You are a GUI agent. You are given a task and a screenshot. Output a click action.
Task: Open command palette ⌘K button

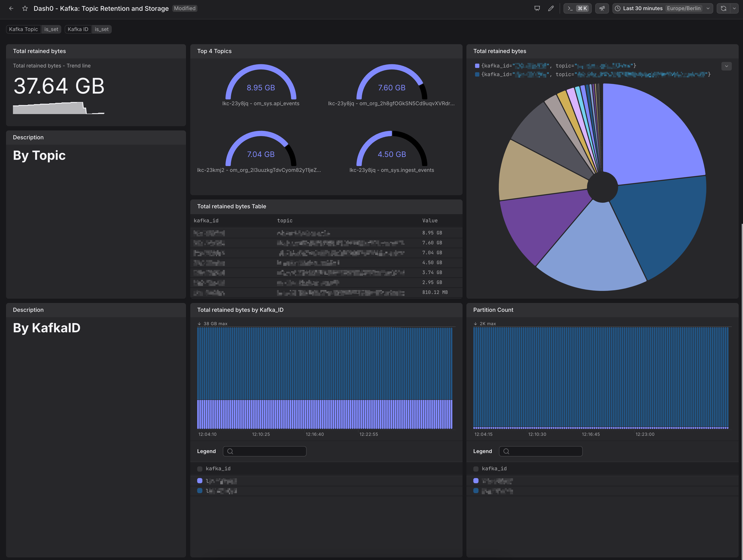click(577, 8)
